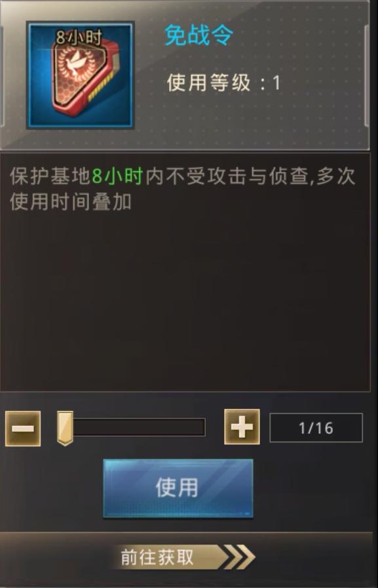The width and height of the screenshot is (378, 588).
Task: Click the 使用 button
Action: point(178,488)
